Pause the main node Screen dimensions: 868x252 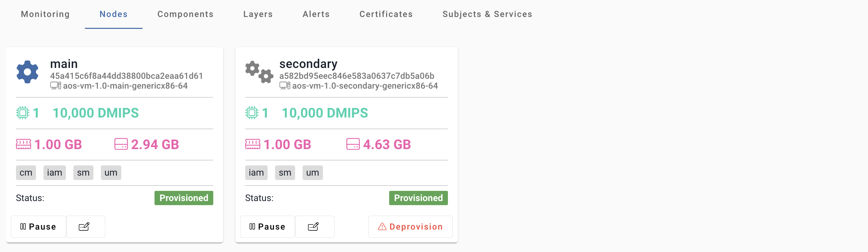[38, 227]
